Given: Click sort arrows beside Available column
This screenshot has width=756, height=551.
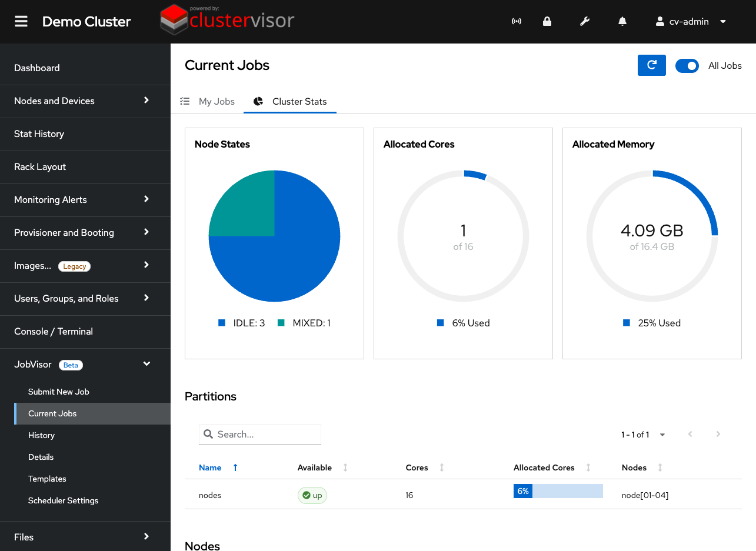Looking at the screenshot, I should [x=345, y=467].
